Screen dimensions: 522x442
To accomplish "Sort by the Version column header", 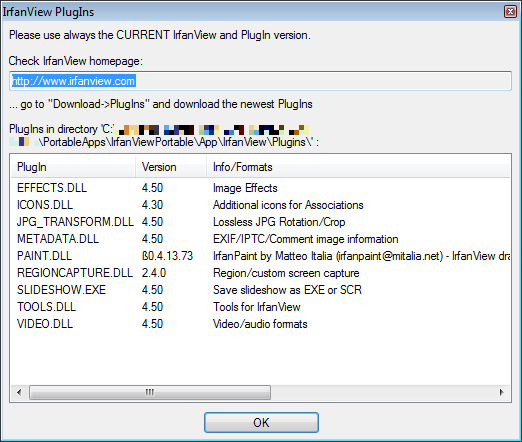I will (x=171, y=167).
